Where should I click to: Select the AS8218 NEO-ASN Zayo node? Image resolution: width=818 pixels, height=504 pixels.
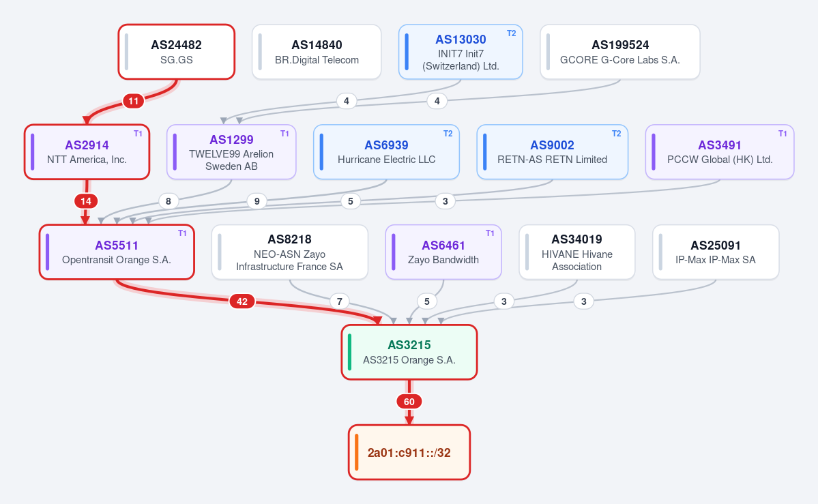[289, 252]
